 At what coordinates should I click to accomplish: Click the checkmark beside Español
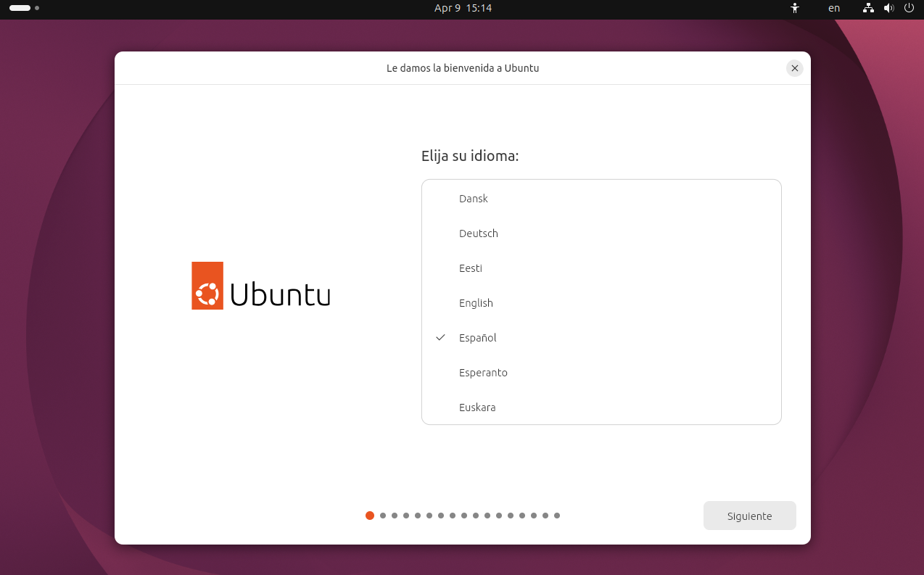coord(440,338)
